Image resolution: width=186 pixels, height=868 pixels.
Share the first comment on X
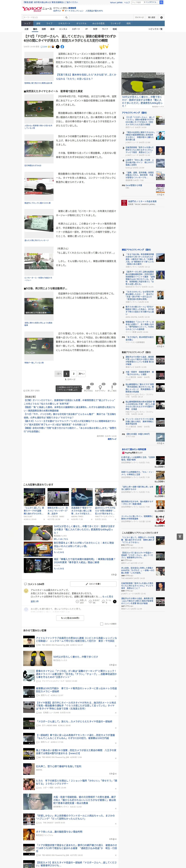[115, 602]
